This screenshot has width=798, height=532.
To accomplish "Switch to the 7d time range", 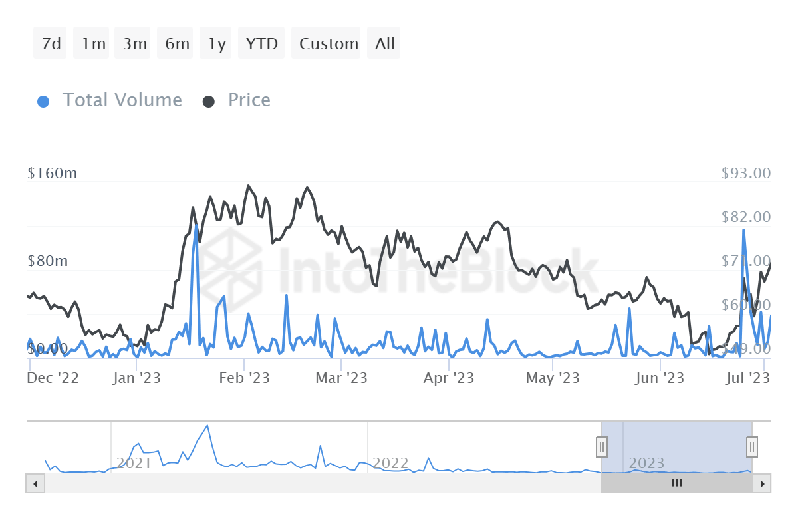I will (x=49, y=43).
